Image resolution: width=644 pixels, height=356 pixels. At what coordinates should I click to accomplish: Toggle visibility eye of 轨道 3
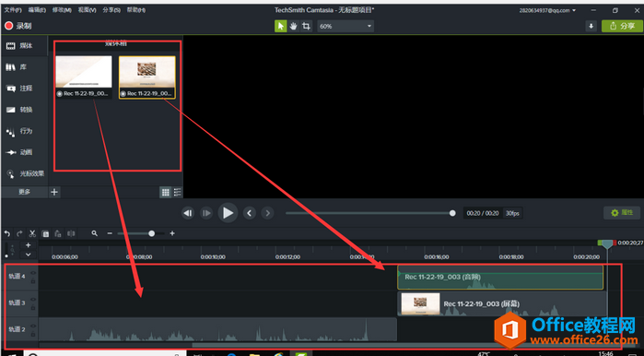(33, 300)
